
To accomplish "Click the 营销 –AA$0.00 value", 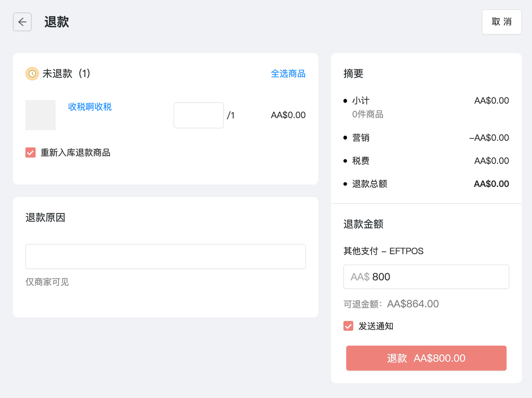I will tap(489, 138).
